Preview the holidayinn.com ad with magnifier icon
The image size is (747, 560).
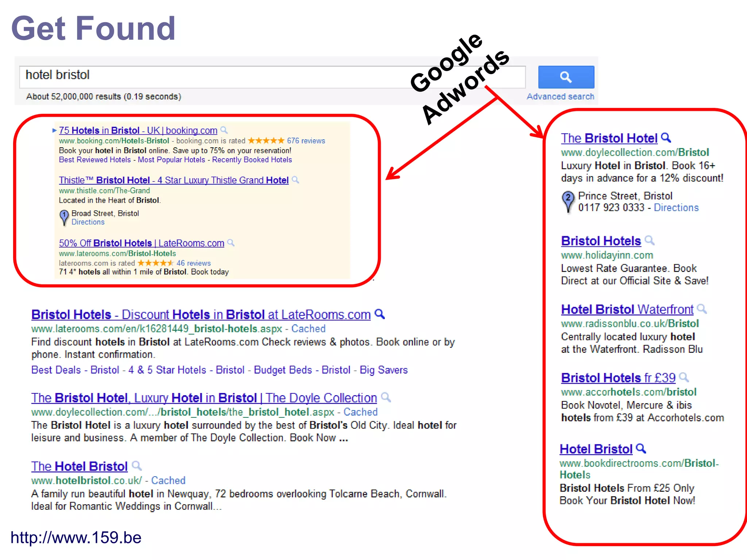[x=650, y=240]
